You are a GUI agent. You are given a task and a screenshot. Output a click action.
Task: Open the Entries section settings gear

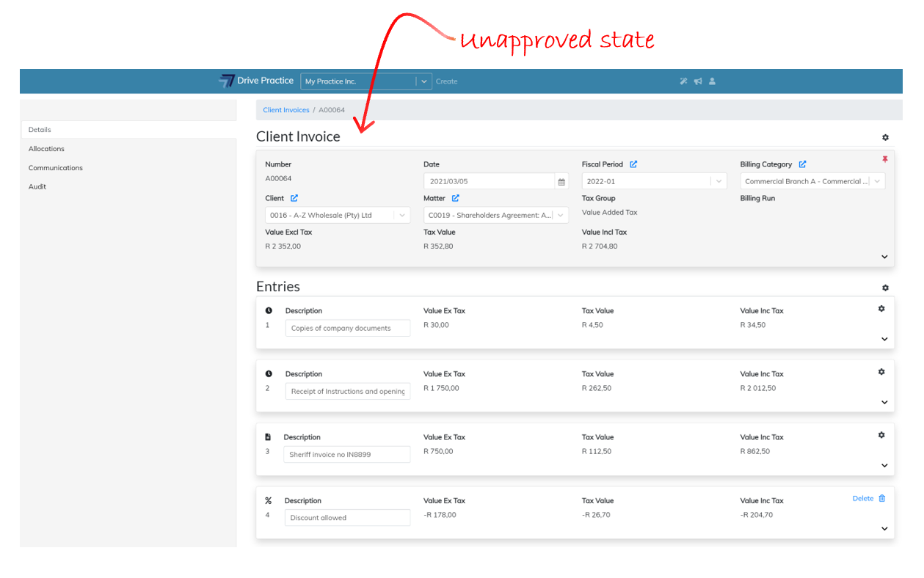click(x=885, y=288)
